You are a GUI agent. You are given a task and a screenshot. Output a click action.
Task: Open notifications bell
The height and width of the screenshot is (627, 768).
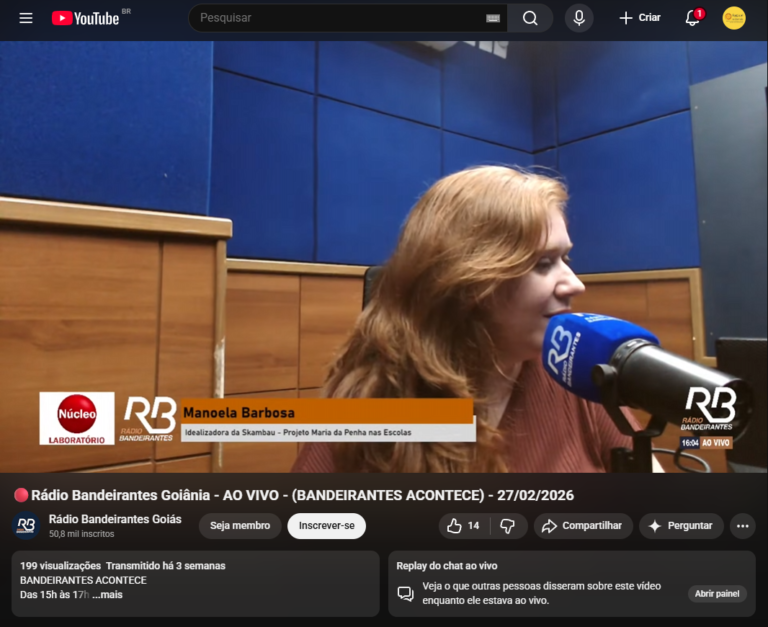693,18
